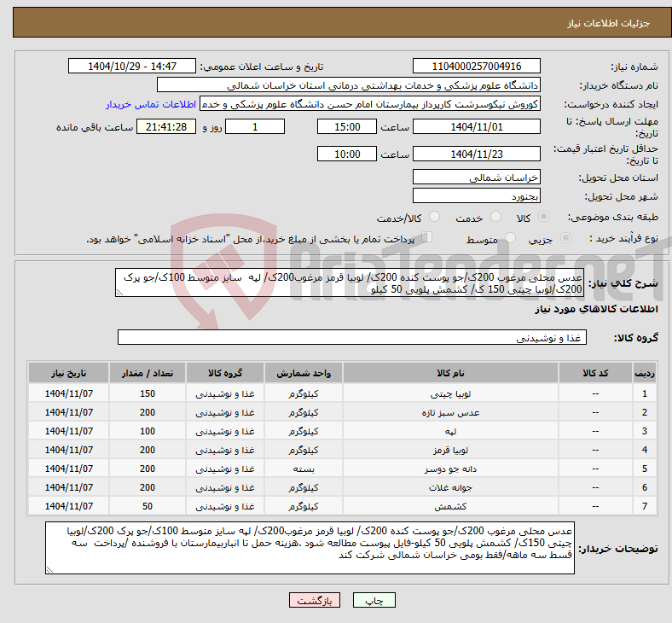Click the ردیف column header

pos(645,373)
